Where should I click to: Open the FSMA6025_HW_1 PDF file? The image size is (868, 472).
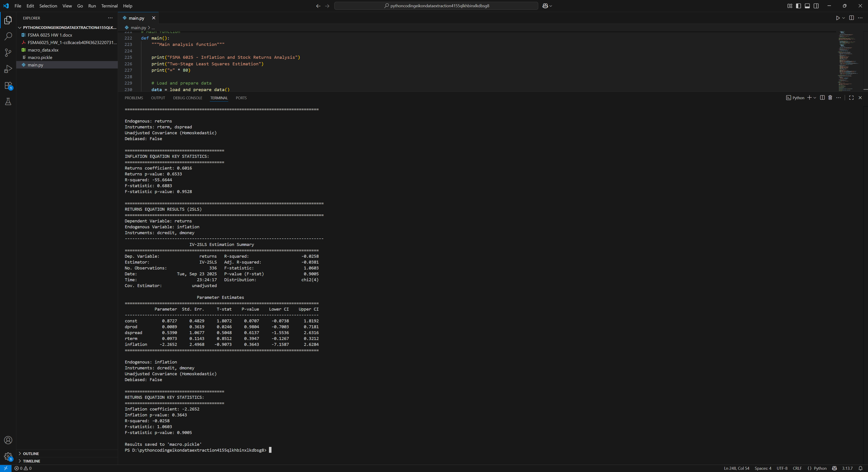pyautogui.click(x=67, y=42)
